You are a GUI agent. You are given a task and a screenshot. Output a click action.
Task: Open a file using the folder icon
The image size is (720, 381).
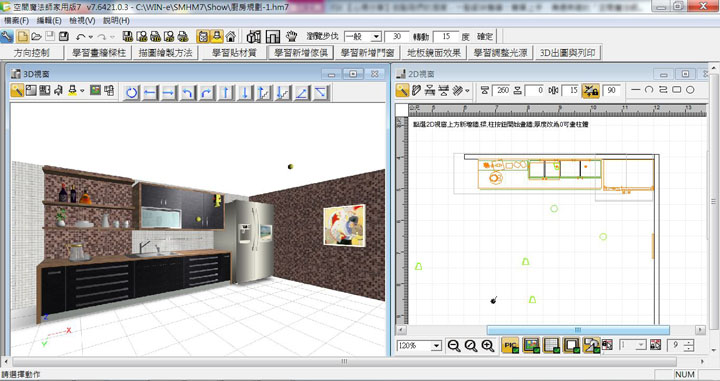click(x=36, y=36)
